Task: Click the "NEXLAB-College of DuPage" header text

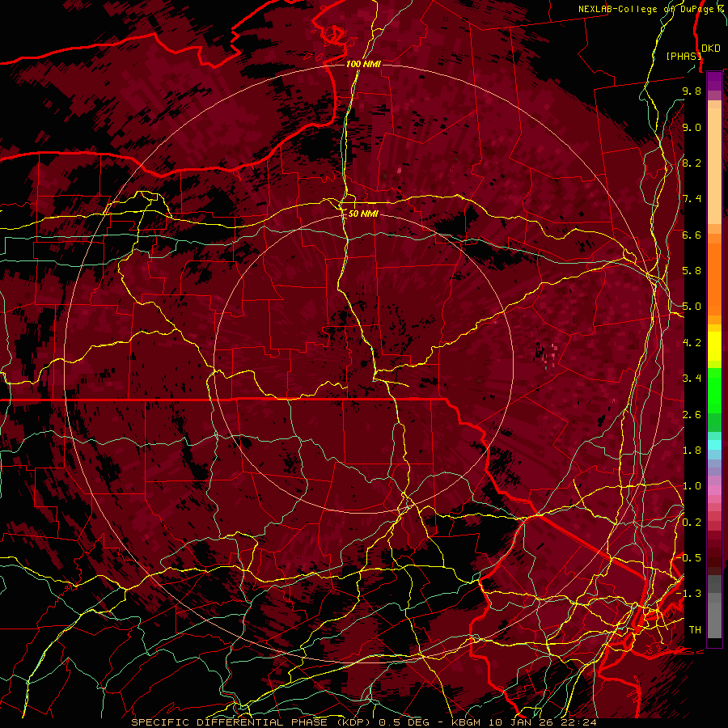Action: click(x=645, y=9)
